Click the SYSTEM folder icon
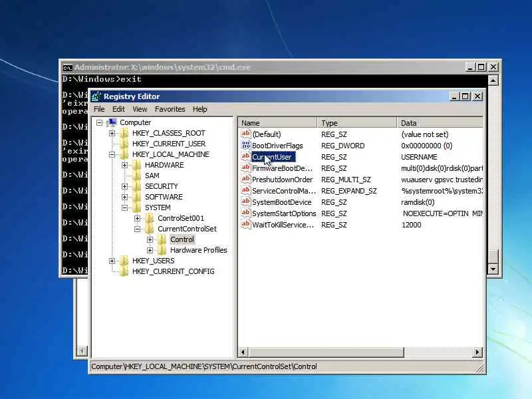 point(137,207)
